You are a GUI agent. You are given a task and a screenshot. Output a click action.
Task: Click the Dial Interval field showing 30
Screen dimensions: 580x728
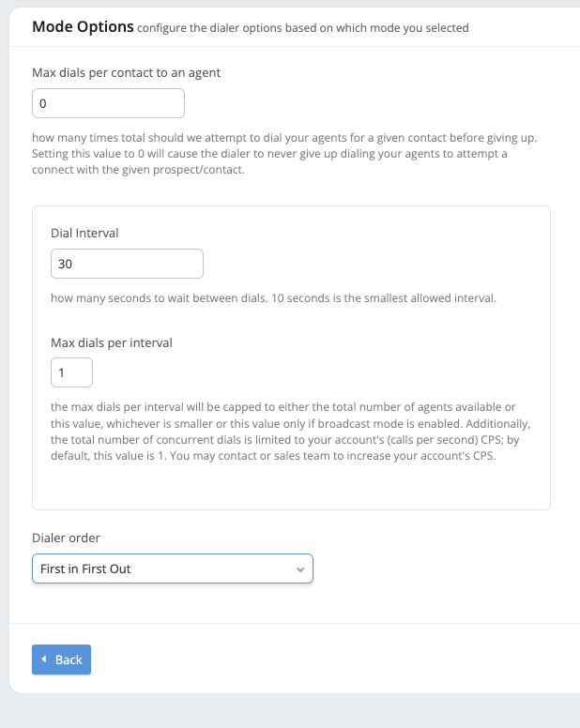(127, 264)
